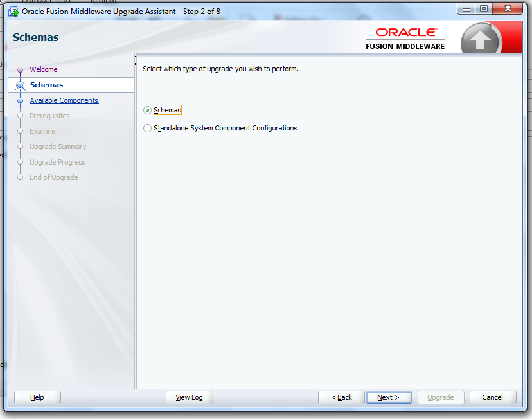This screenshot has height=419, width=532.
Task: Go to the Welcome step link
Action: point(44,69)
